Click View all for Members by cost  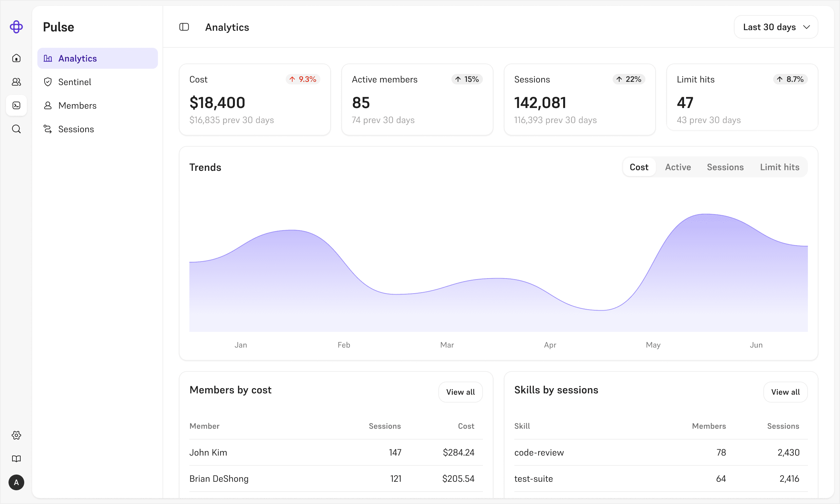[460, 392]
